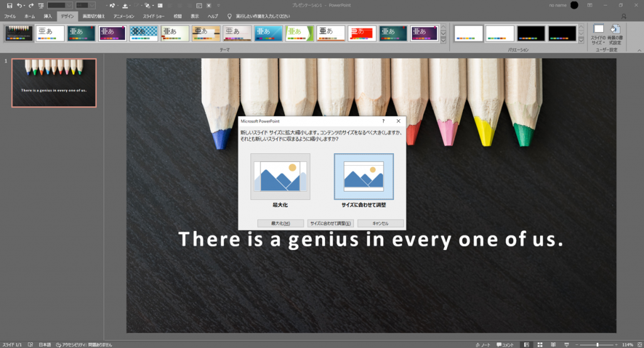Open the ファイル (File) tab
Viewport: 644px width, 348px height.
pos(10,15)
